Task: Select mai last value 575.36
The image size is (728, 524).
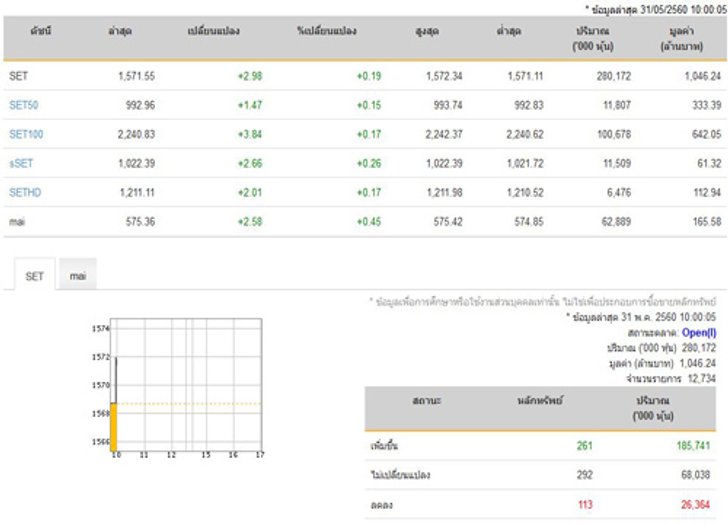Action: [140, 221]
